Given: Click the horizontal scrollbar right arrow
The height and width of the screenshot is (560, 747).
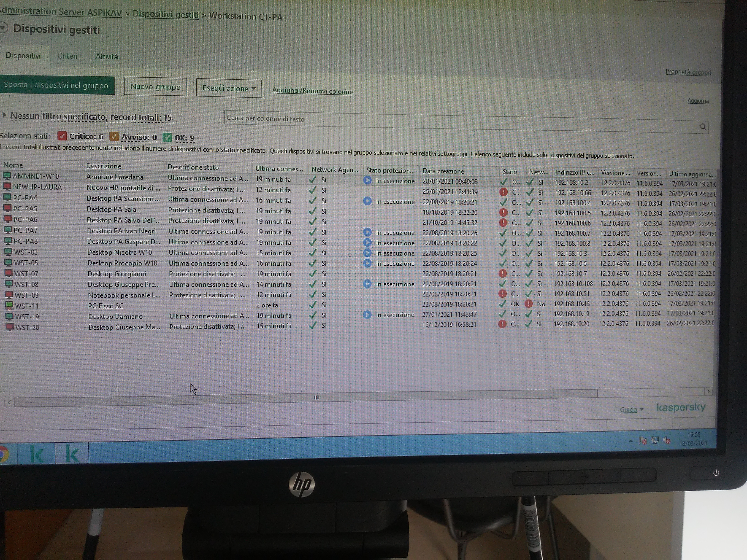Looking at the screenshot, I should pyautogui.click(x=708, y=391).
